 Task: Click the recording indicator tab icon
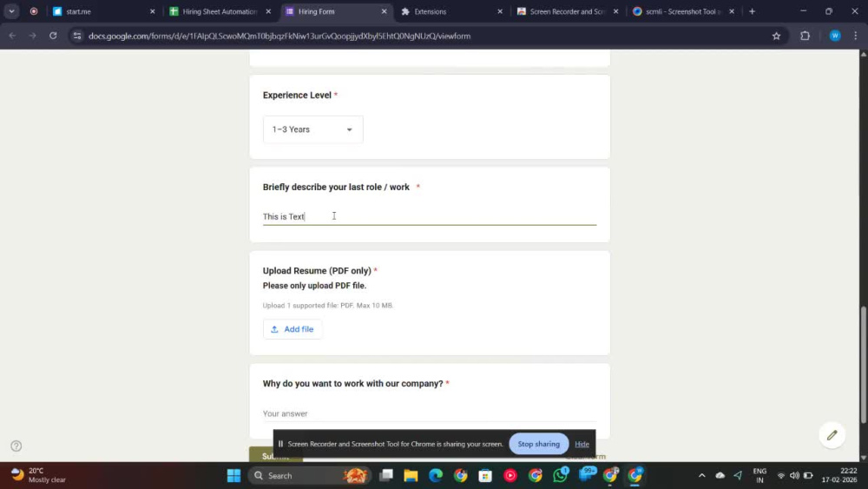point(34,11)
